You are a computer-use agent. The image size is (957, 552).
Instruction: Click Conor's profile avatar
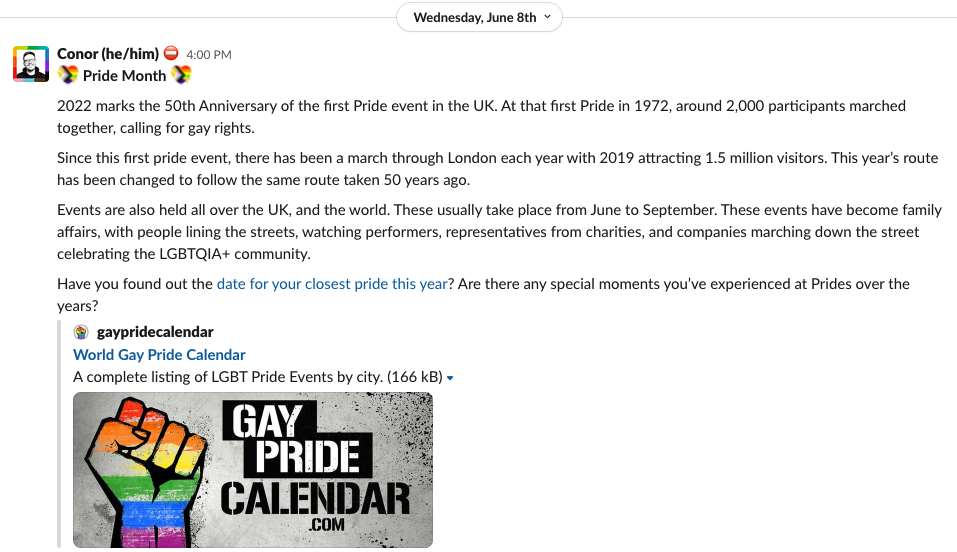(x=31, y=64)
